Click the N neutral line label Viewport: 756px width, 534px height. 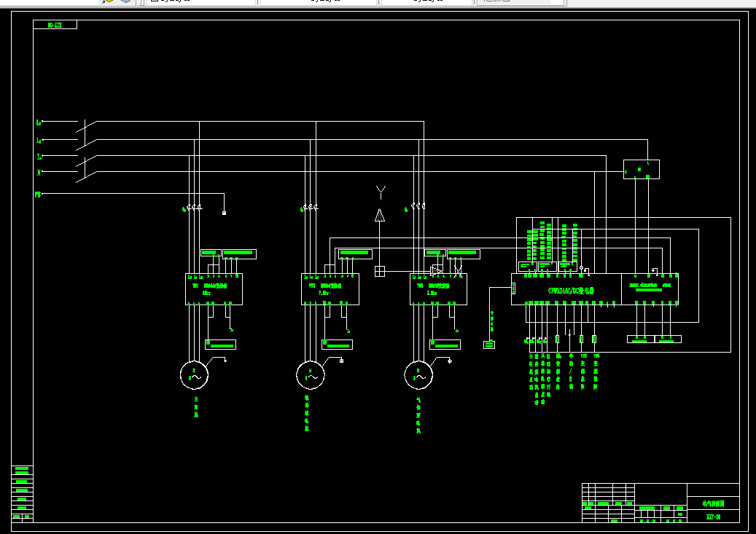39,173
